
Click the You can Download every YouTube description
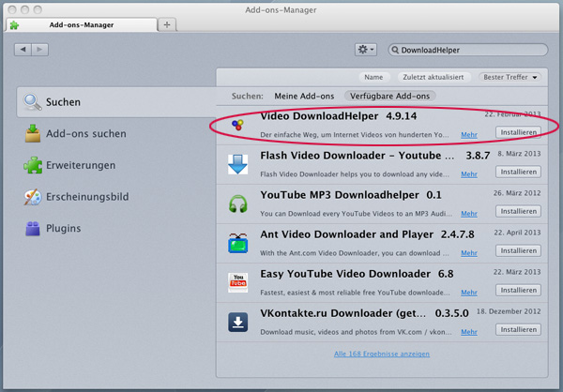coord(356,214)
